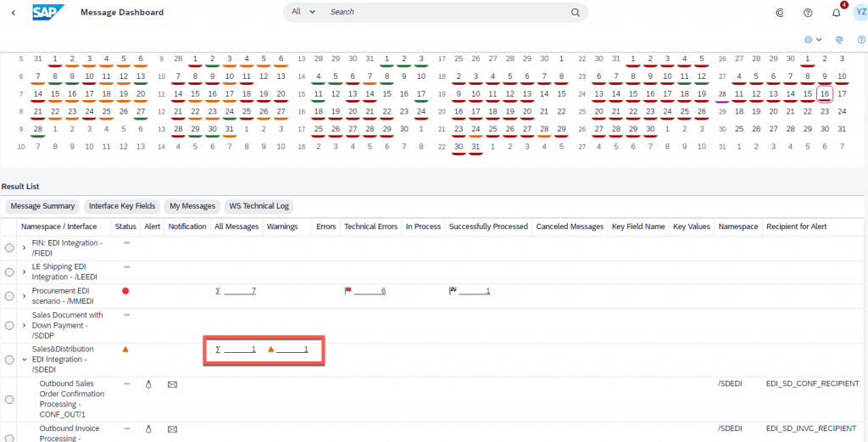
Task: Open Technical Errors count 6 link
Action: point(370,291)
